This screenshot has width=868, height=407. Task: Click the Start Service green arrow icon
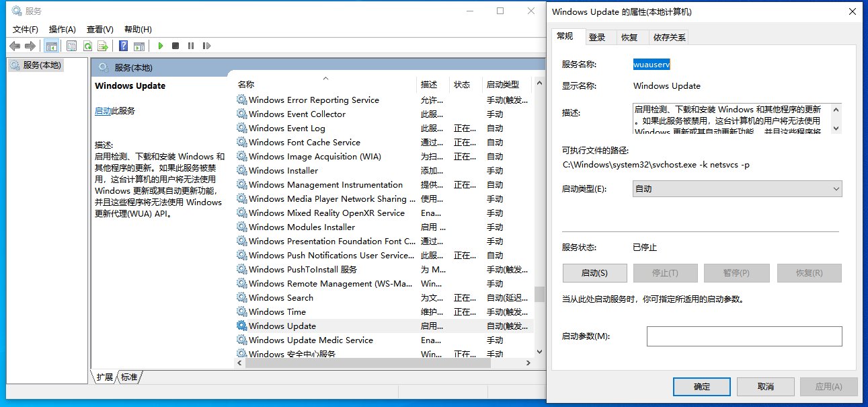click(x=160, y=46)
